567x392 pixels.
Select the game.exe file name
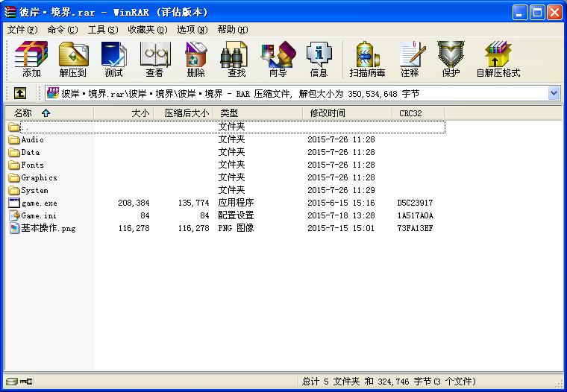(x=39, y=203)
